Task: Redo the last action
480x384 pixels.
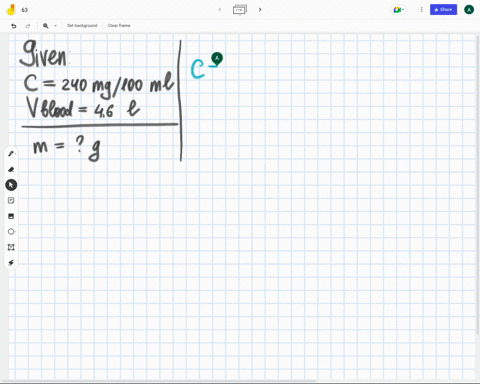Action: 28,26
